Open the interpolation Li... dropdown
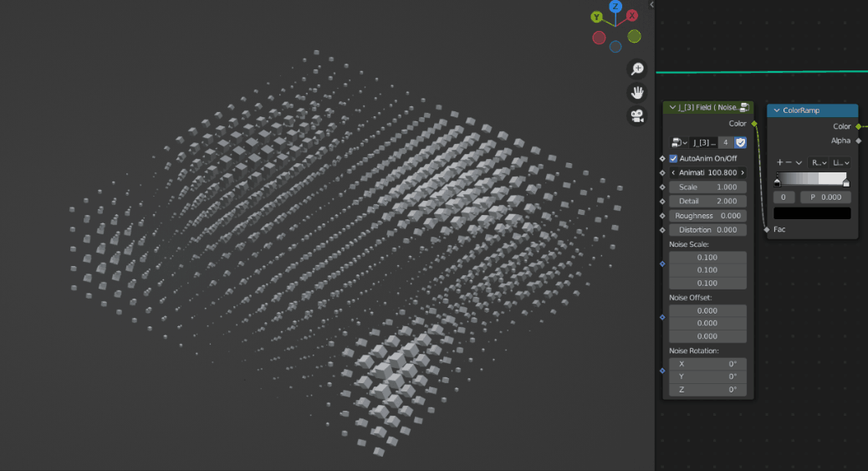 click(840, 163)
